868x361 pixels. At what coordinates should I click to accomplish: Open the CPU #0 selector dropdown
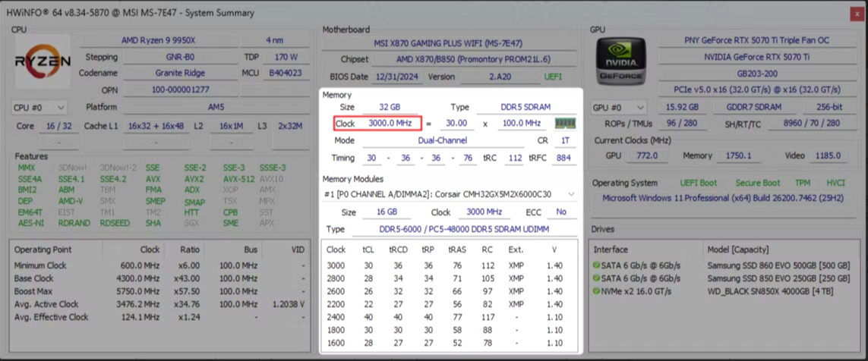tap(39, 108)
